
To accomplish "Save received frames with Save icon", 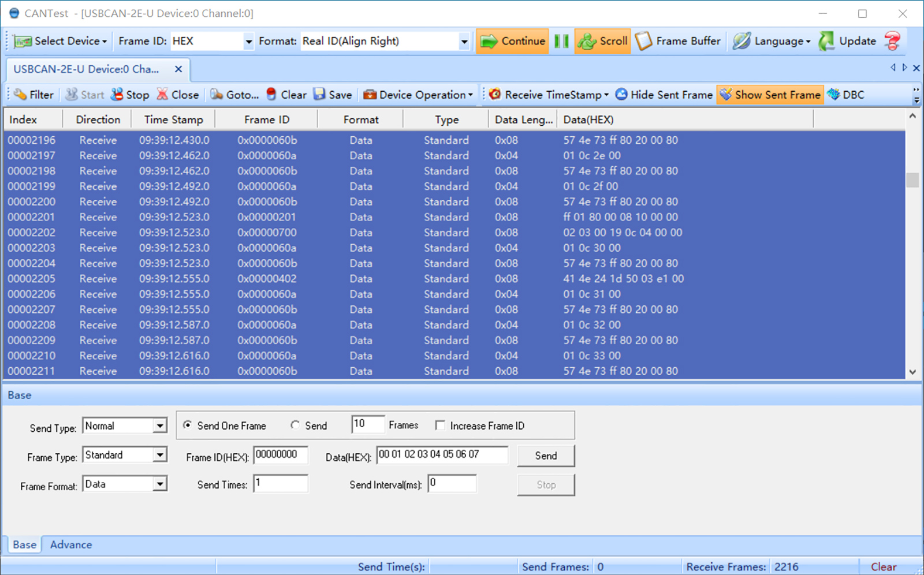I will coord(319,95).
